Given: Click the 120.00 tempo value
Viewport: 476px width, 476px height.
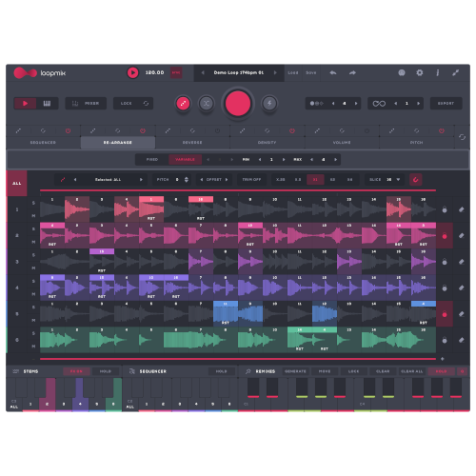Looking at the screenshot, I should [154, 72].
